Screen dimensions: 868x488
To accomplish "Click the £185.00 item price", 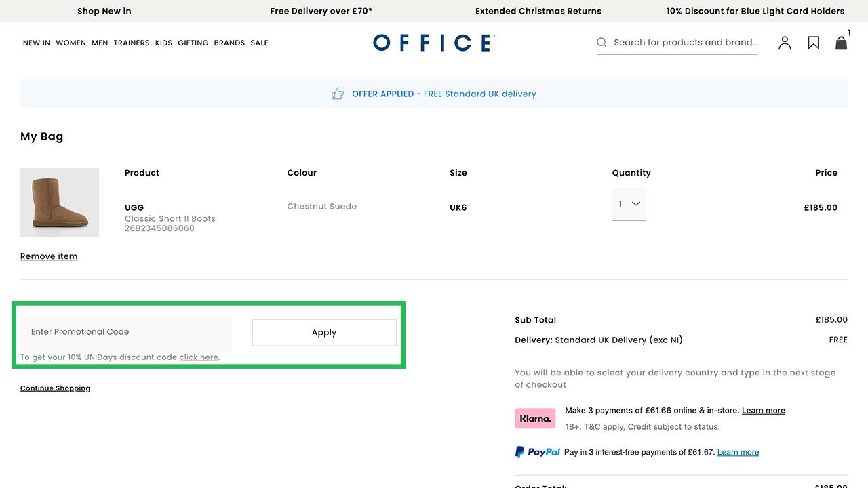I will pyautogui.click(x=821, y=208).
